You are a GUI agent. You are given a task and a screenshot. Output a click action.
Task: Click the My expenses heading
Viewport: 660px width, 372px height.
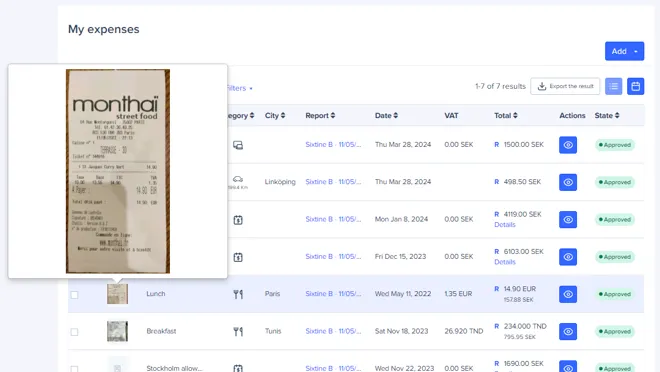point(104,29)
